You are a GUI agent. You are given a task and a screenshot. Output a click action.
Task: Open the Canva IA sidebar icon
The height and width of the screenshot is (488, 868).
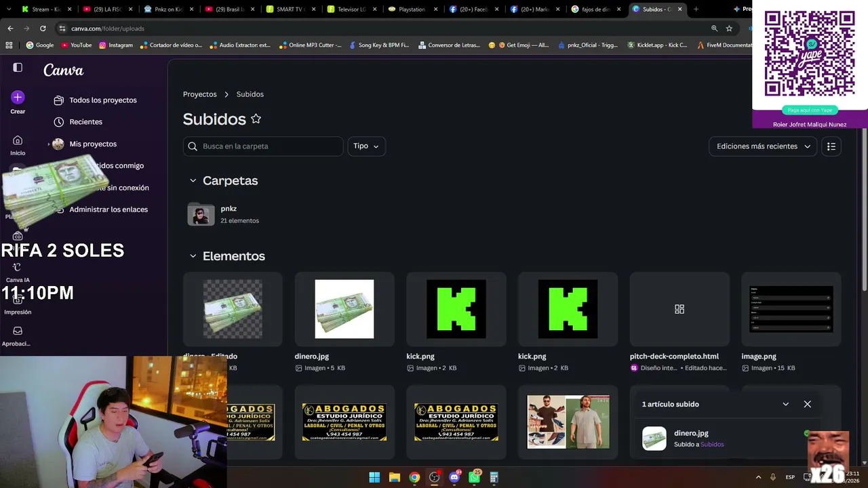18,268
